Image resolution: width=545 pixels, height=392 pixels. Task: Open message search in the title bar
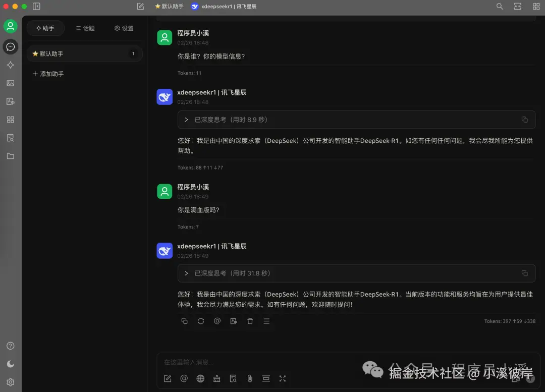point(500,6)
